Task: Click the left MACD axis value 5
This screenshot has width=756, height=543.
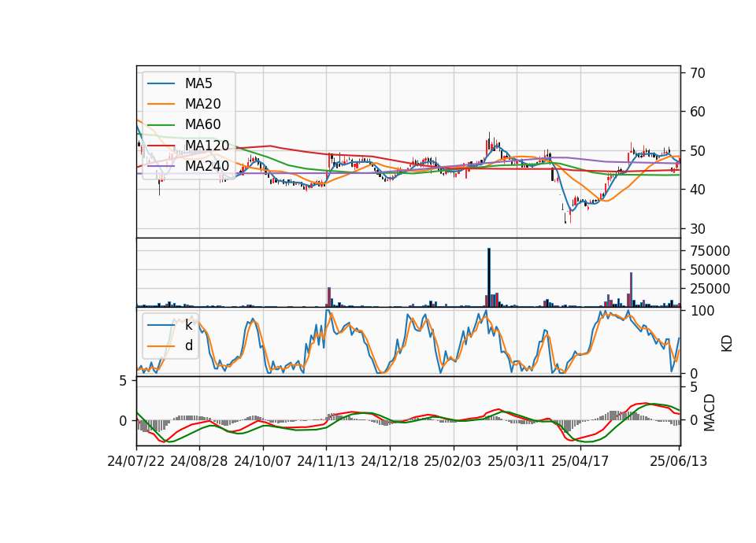Action: [123, 381]
